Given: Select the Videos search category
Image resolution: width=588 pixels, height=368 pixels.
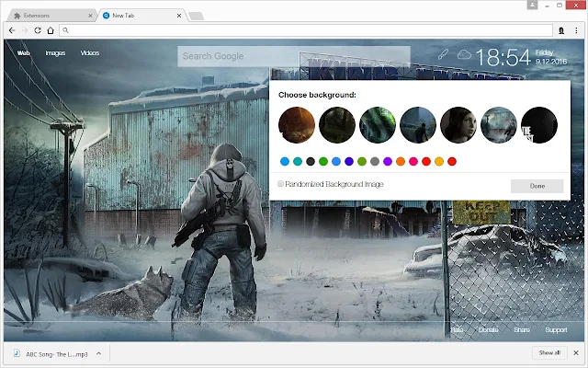Looking at the screenshot, I should coord(90,53).
